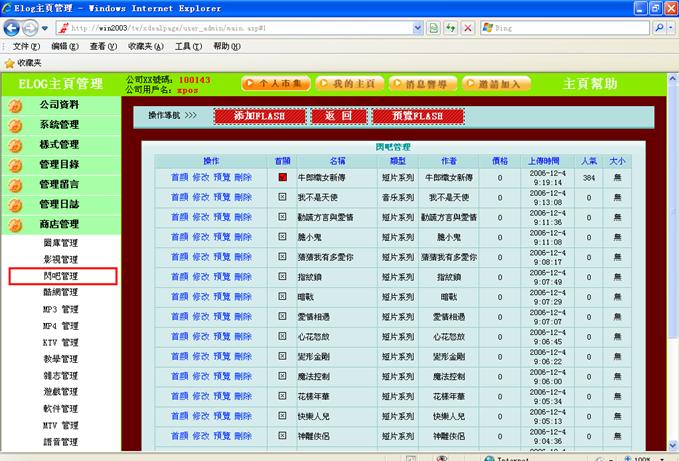Toggle the 首顯 checkbox for 指紋鎖
Image resolution: width=679 pixels, height=461 pixels.
(x=282, y=277)
